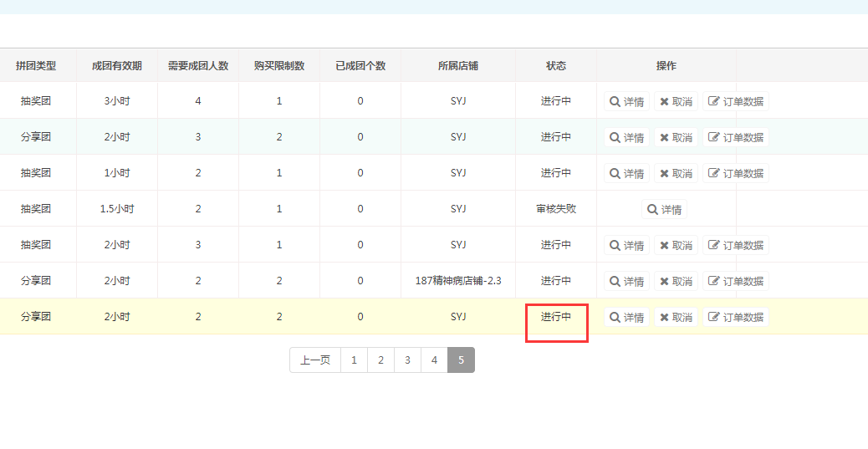Click current page 5 in pagination
868x449 pixels.
[461, 360]
